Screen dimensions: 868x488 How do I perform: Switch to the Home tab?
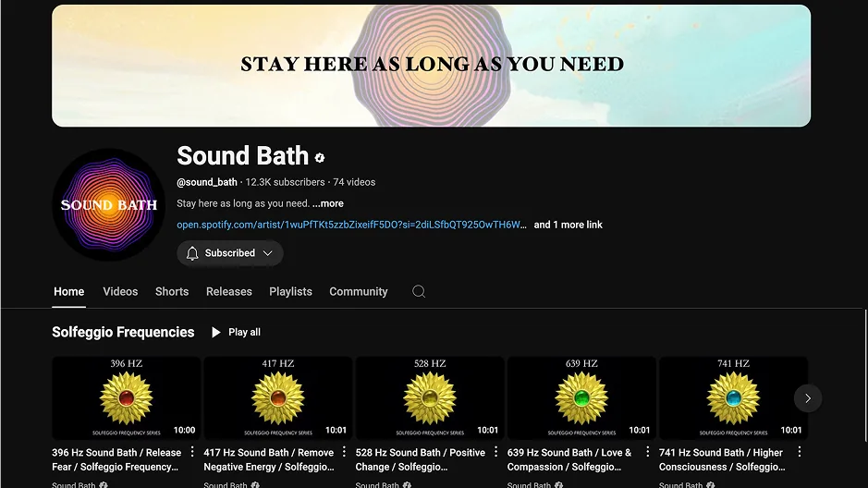[69, 291]
